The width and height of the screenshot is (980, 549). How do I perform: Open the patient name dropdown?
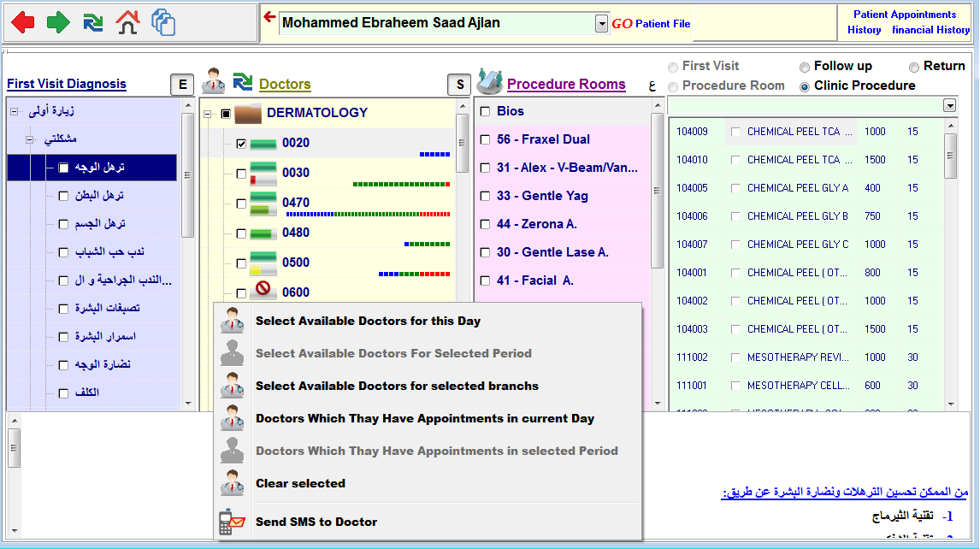[x=601, y=24]
